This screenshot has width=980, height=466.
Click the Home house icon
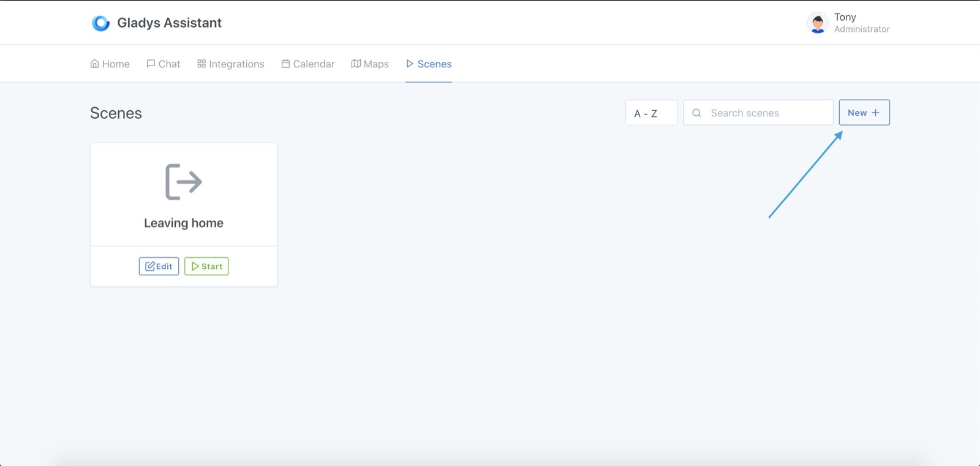95,64
